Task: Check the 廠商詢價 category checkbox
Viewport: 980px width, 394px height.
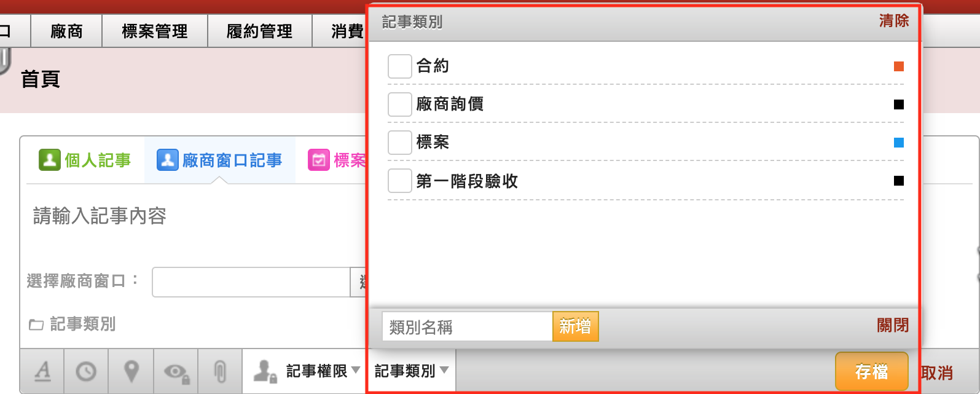Action: tap(400, 104)
